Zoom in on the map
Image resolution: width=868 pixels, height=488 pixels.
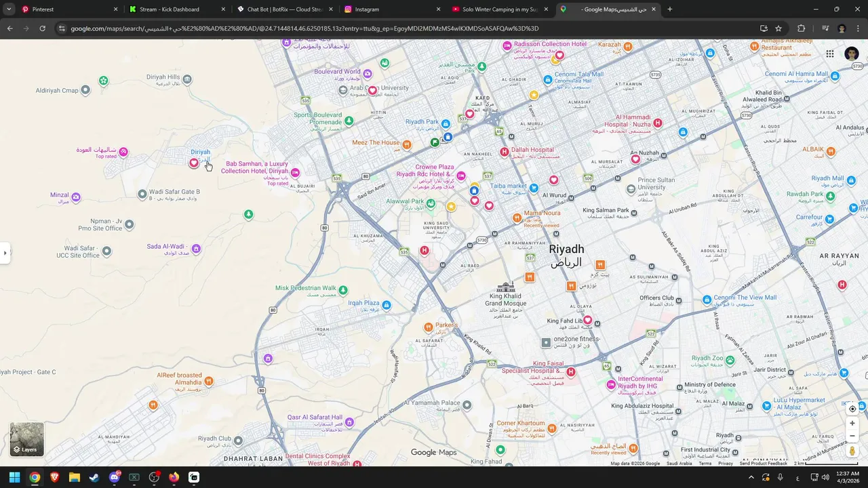pyautogui.click(x=852, y=423)
